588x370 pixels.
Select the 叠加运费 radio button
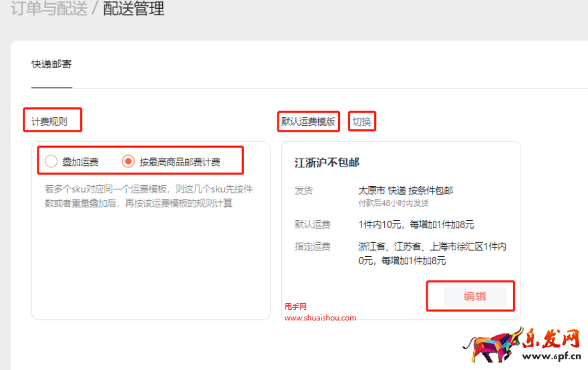coord(51,161)
